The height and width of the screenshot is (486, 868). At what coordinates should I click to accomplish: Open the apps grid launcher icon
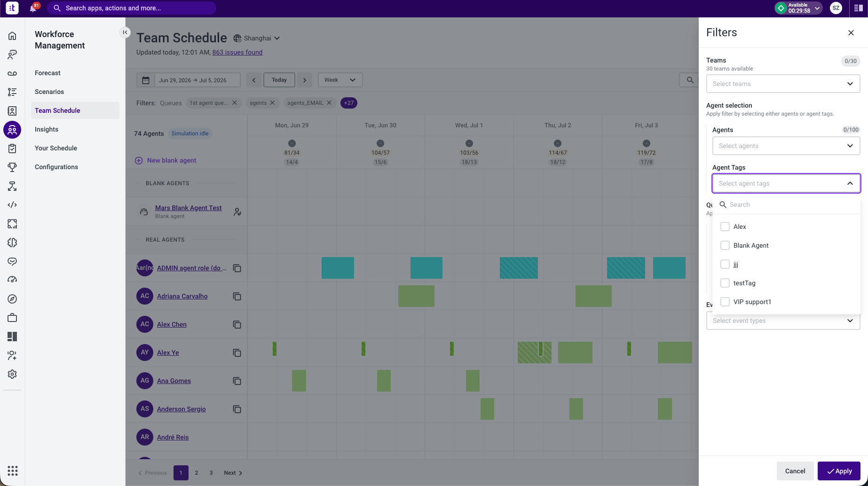[13, 470]
